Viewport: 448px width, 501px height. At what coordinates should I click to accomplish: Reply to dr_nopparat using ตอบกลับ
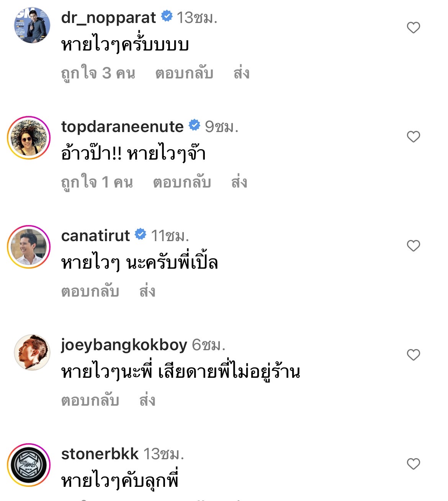tap(185, 72)
